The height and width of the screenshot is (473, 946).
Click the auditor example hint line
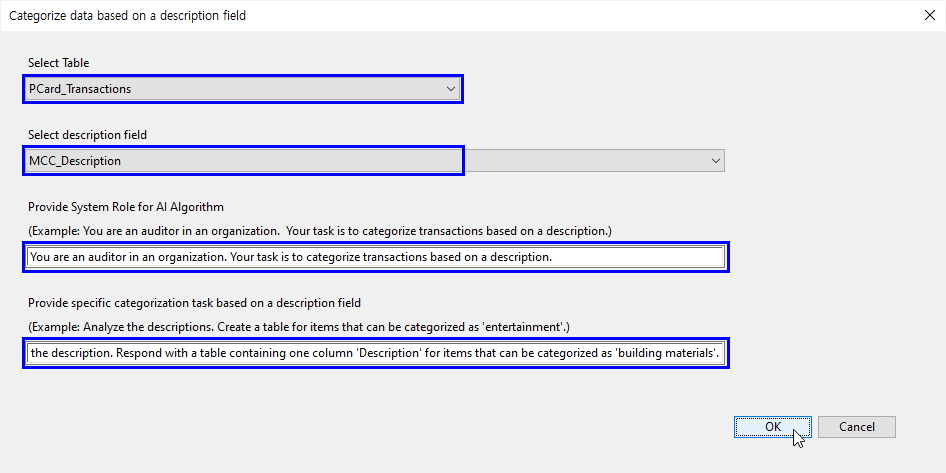pos(319,231)
